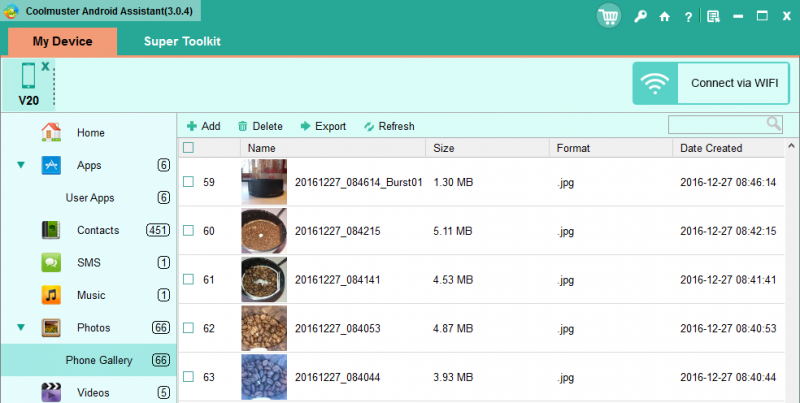Switch to the Super Toolkit tab

click(181, 41)
